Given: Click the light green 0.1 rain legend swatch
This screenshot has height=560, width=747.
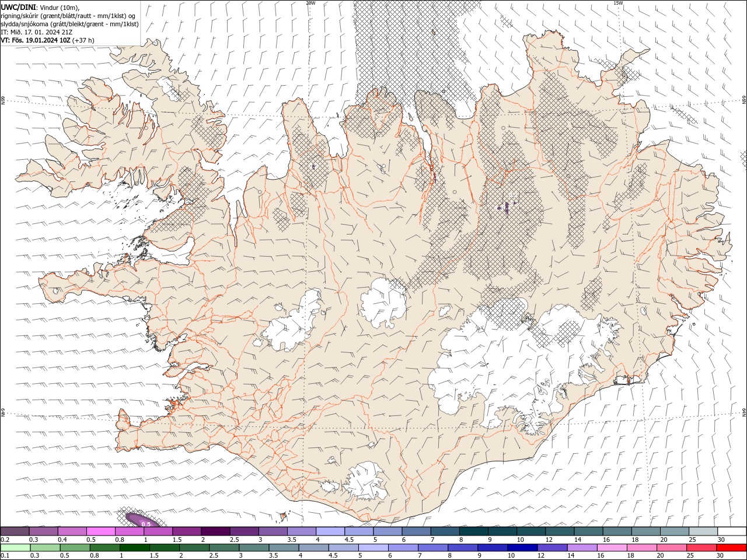Looking at the screenshot, I should coord(15,548).
